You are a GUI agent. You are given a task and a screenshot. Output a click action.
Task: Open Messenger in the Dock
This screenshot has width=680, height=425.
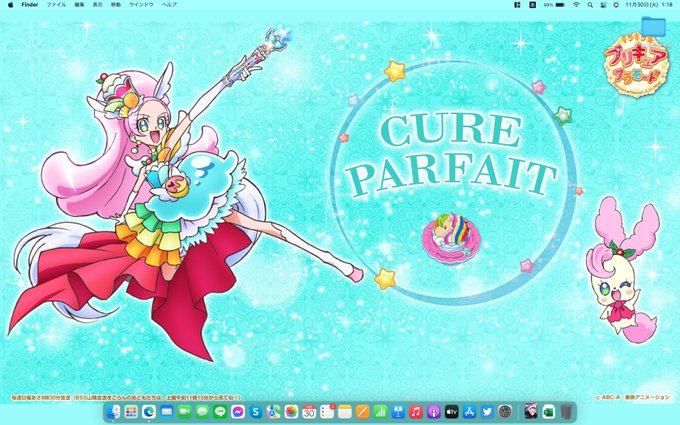[238, 412]
